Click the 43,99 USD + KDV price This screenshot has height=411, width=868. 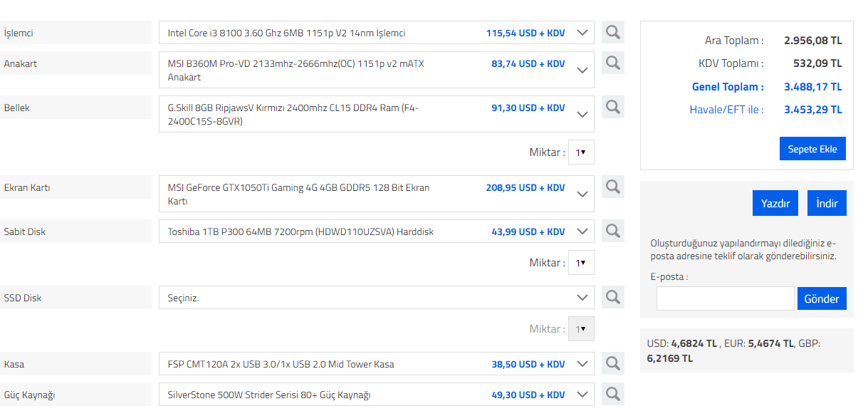click(528, 231)
